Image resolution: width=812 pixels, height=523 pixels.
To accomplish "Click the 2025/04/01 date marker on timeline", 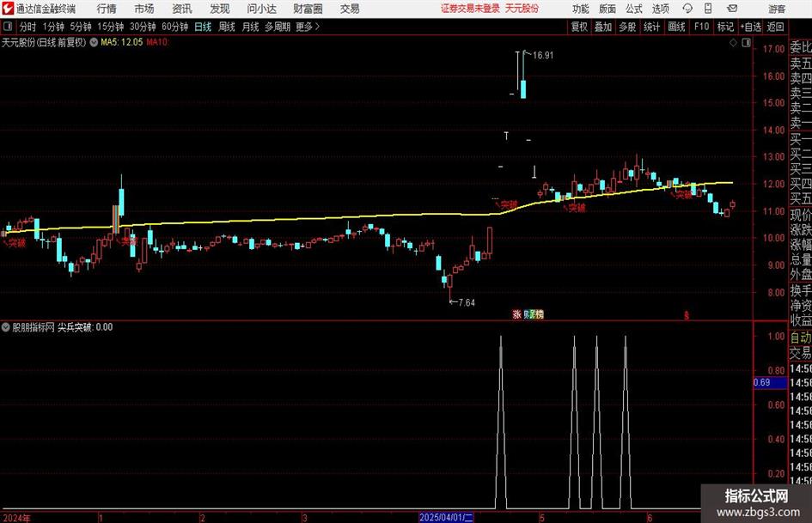I will point(446,517).
